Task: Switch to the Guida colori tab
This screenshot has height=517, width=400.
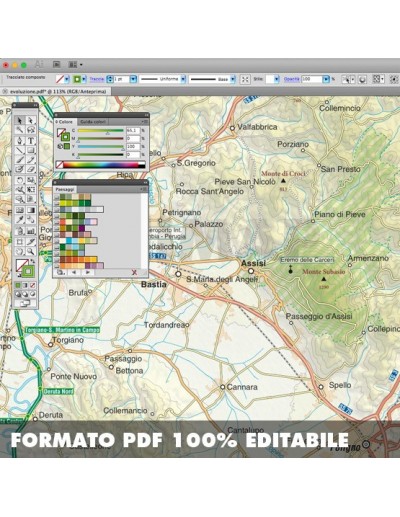Action: (93, 122)
